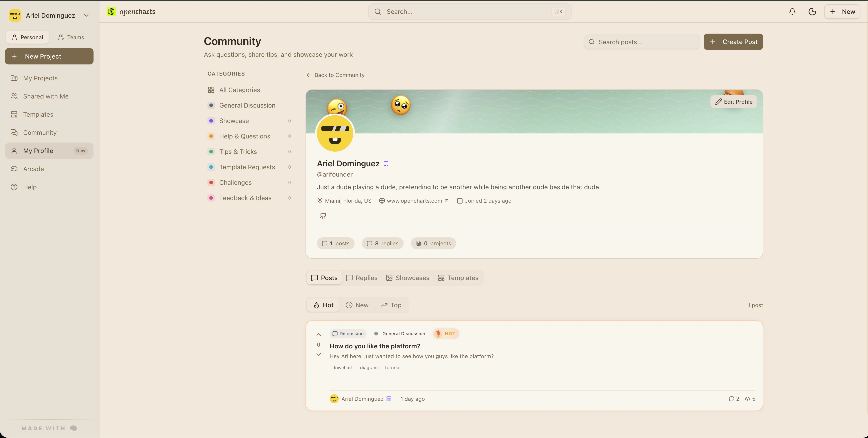Click the notifications bell icon
The height and width of the screenshot is (438, 868).
point(792,11)
